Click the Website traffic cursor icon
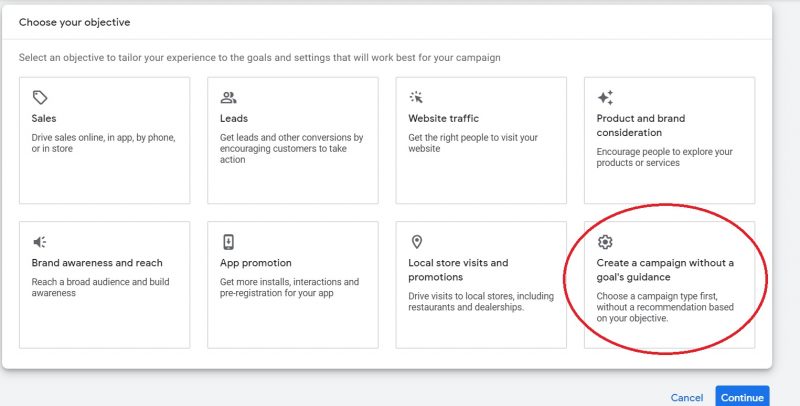Viewport: 800px width, 406px height. 416,98
